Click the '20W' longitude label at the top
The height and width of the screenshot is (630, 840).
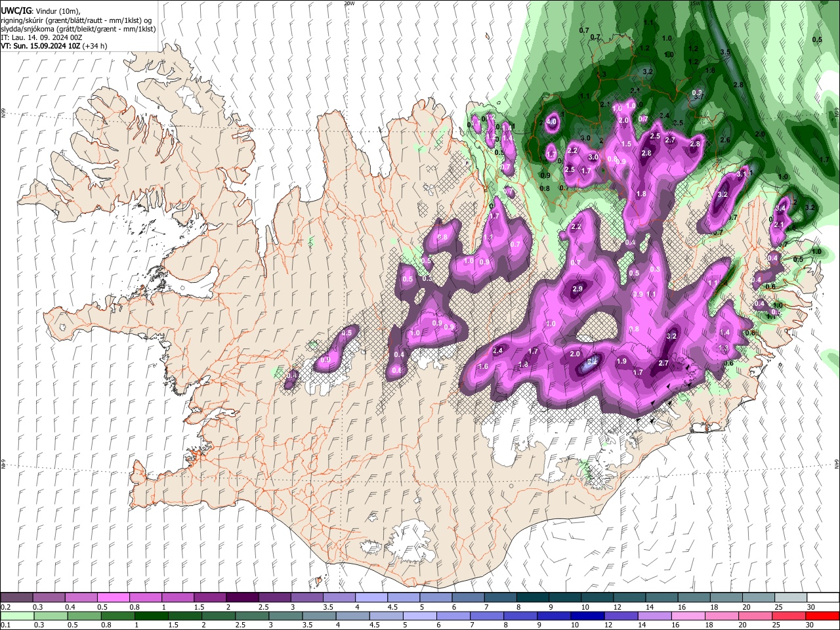click(x=349, y=3)
